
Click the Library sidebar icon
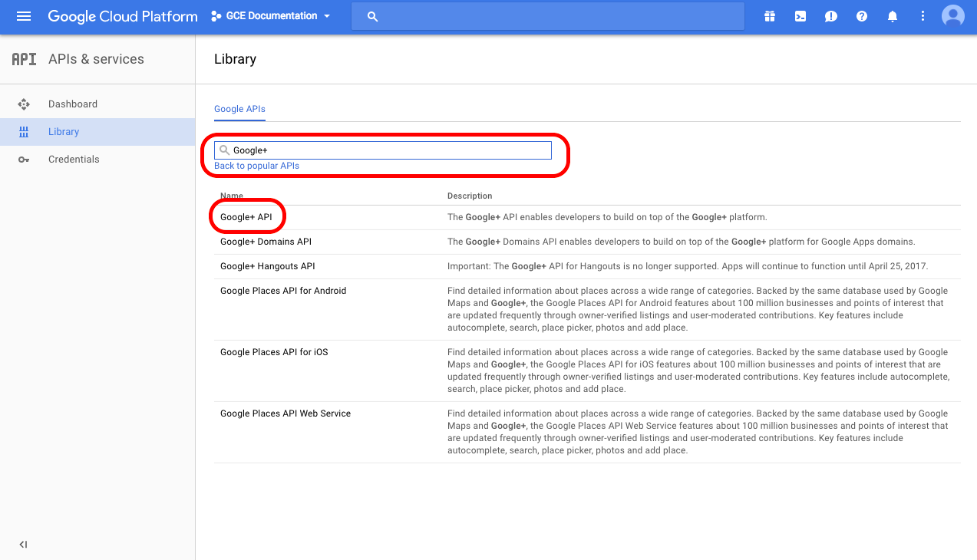click(24, 132)
